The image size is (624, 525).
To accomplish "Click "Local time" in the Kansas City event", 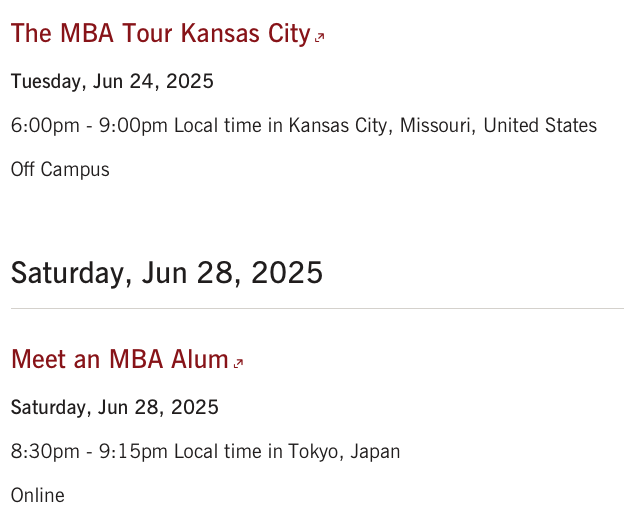I will pos(218,126).
